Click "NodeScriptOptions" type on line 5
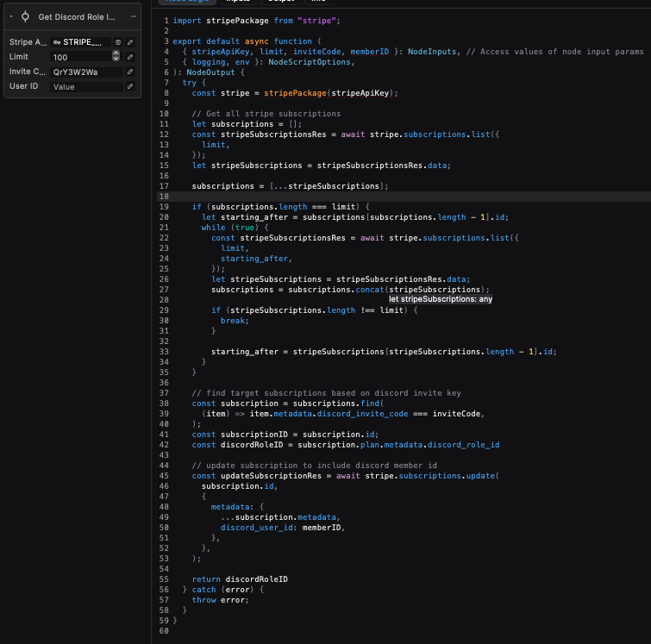 coord(310,62)
